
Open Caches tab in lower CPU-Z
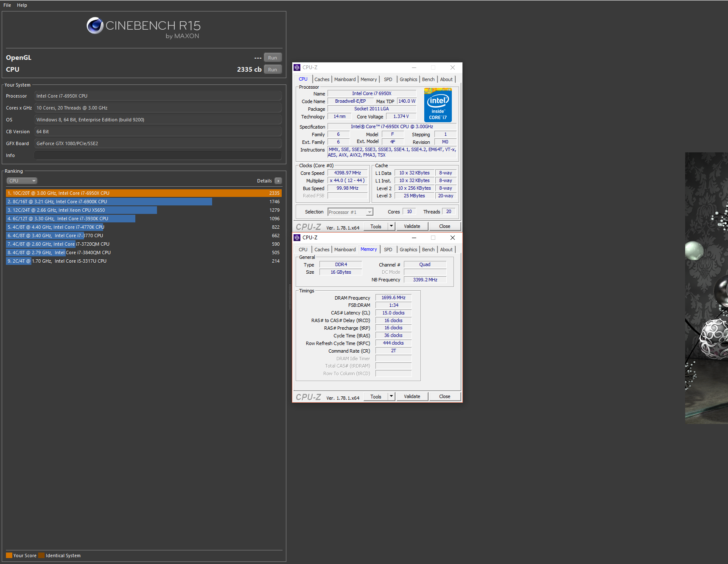point(322,250)
